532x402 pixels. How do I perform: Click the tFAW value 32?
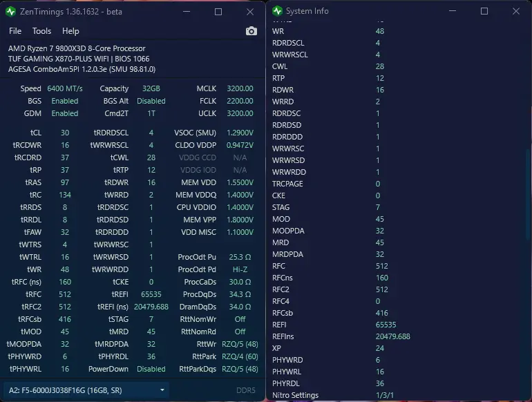click(x=65, y=232)
